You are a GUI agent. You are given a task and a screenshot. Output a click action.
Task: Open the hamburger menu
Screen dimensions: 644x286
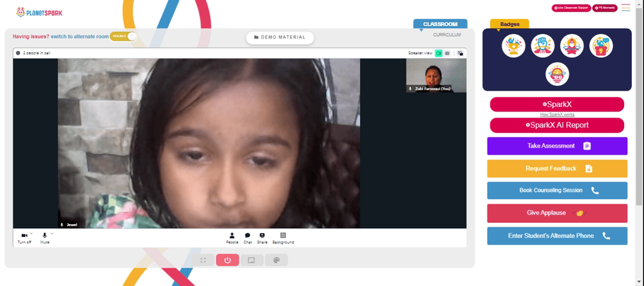(x=625, y=8)
